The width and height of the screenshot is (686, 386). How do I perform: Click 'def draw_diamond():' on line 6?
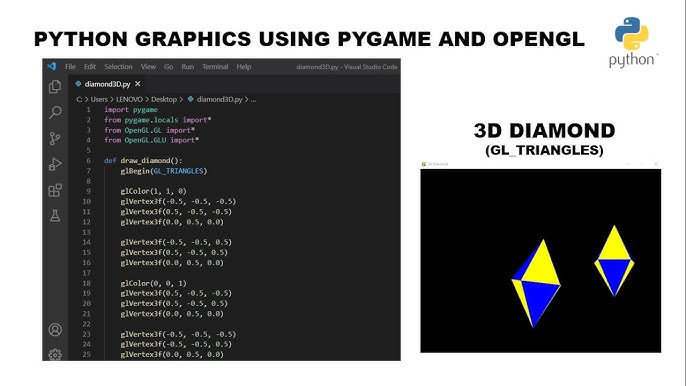(x=143, y=161)
